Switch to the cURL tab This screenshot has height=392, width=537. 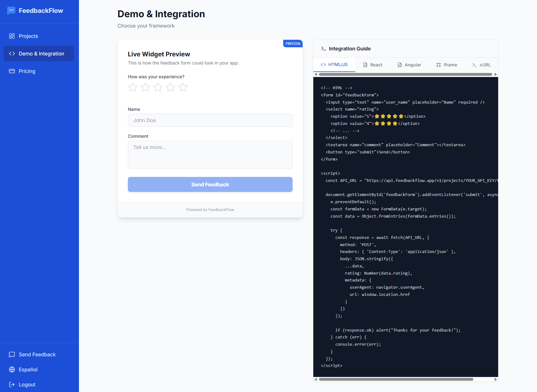coord(482,65)
